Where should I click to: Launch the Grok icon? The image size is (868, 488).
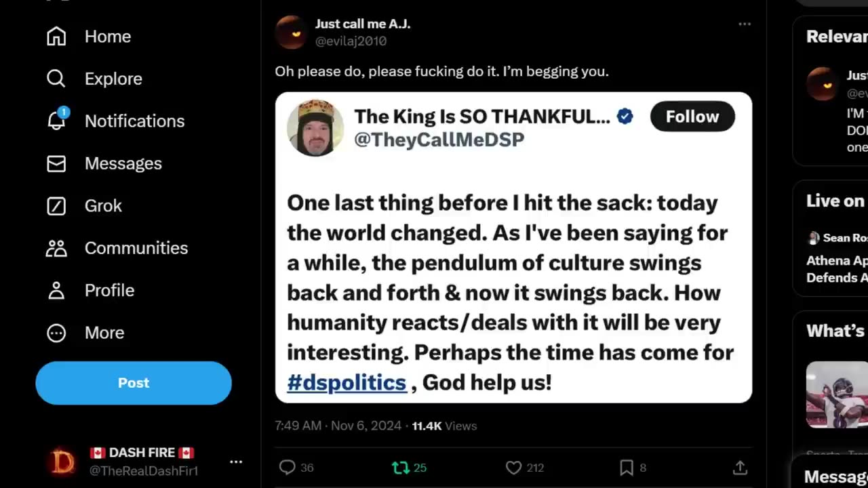coord(56,205)
